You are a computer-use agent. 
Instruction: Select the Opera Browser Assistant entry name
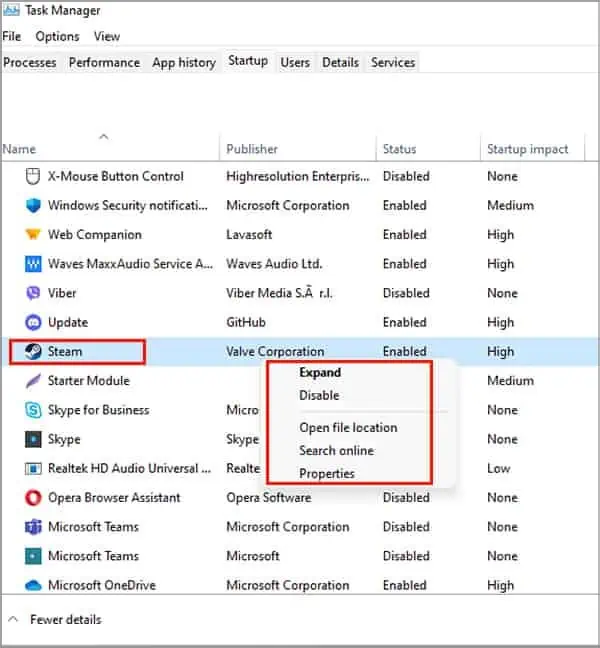point(114,498)
